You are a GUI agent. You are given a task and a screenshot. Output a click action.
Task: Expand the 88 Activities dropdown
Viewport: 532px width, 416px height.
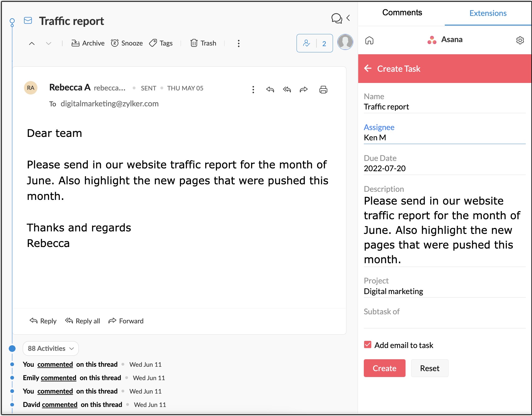[x=51, y=348]
